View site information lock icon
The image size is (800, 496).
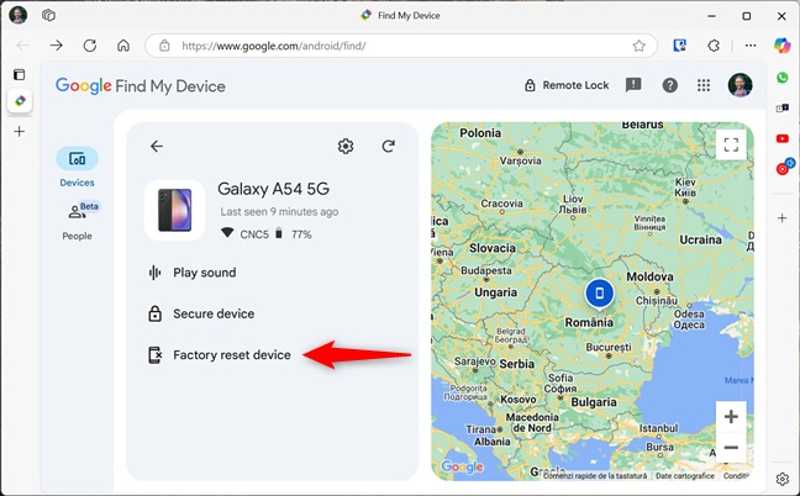(164, 46)
